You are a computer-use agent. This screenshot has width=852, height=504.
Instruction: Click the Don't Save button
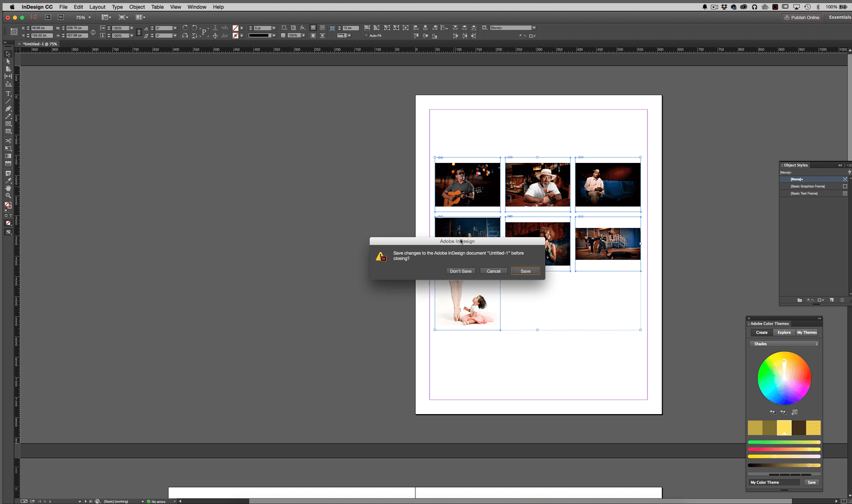click(460, 271)
